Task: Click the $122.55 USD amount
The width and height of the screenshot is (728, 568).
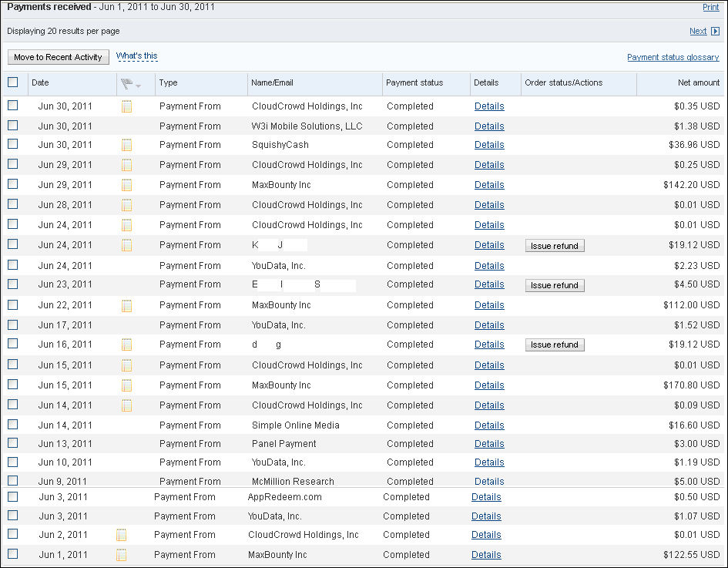Action: 692,555
